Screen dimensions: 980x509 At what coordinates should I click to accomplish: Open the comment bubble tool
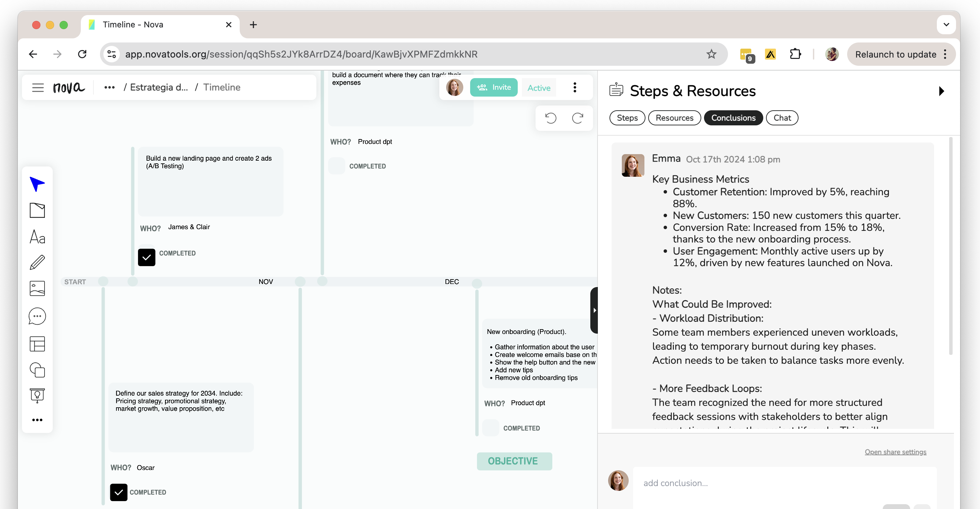[x=37, y=316]
